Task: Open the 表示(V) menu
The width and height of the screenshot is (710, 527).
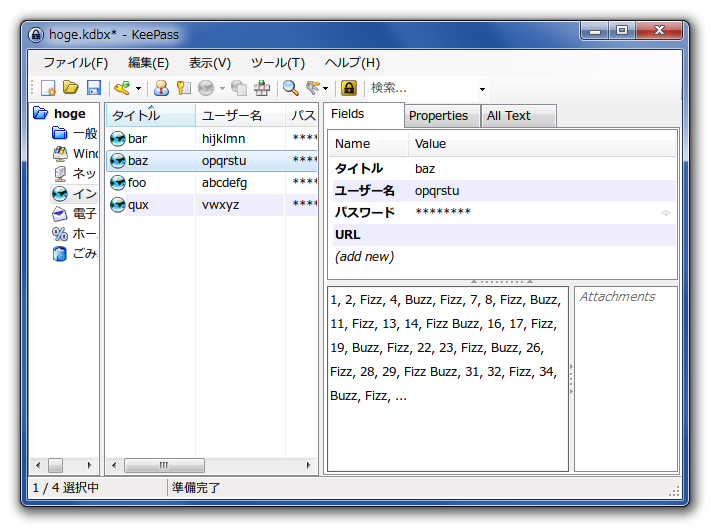Action: click(210, 62)
